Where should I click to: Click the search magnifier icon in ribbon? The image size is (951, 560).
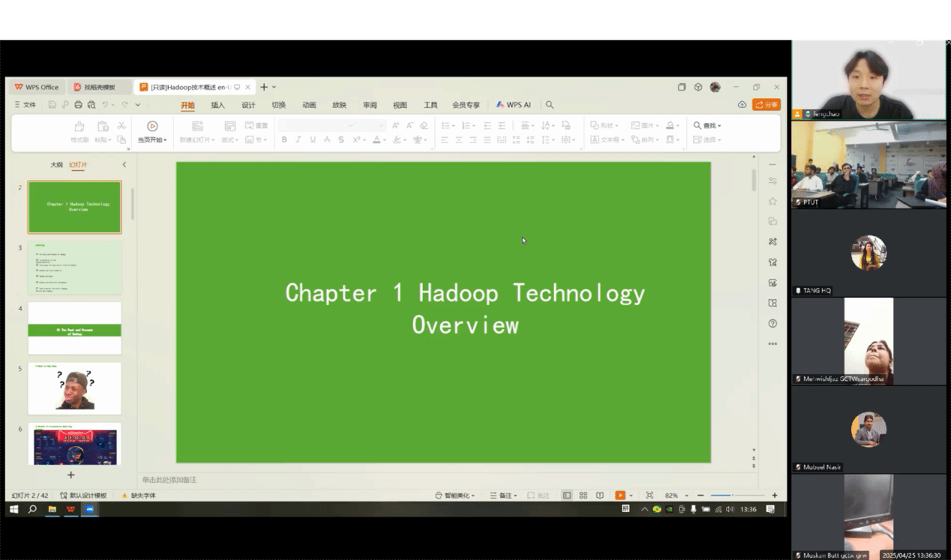click(550, 105)
